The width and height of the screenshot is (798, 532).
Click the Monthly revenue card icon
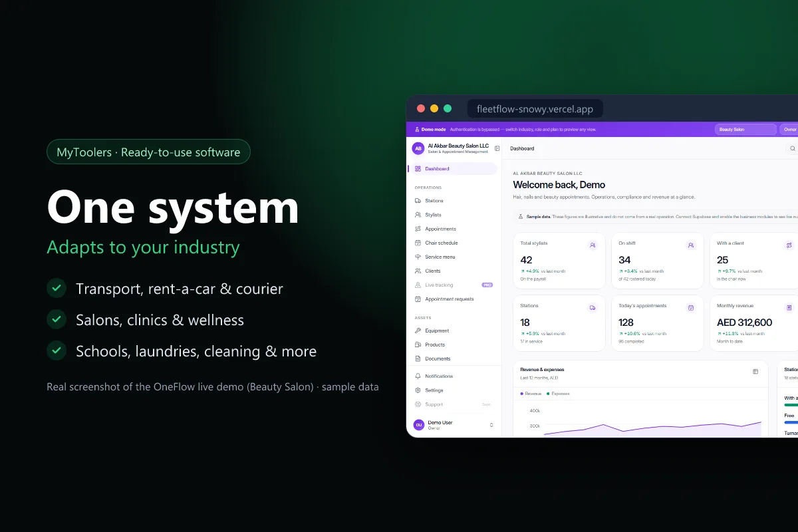(789, 308)
